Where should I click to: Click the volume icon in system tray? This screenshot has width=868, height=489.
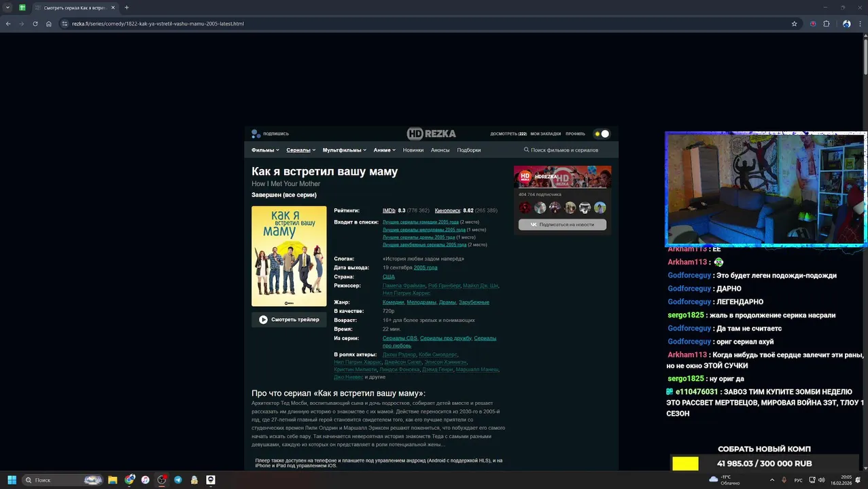(822, 480)
